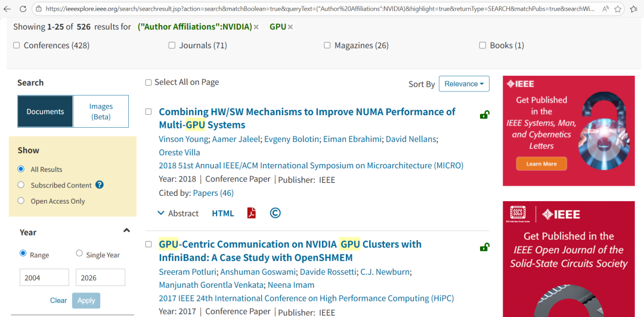The image size is (644, 317).
Task: Click open access lock icon of NUMA paper
Action: coord(485,115)
